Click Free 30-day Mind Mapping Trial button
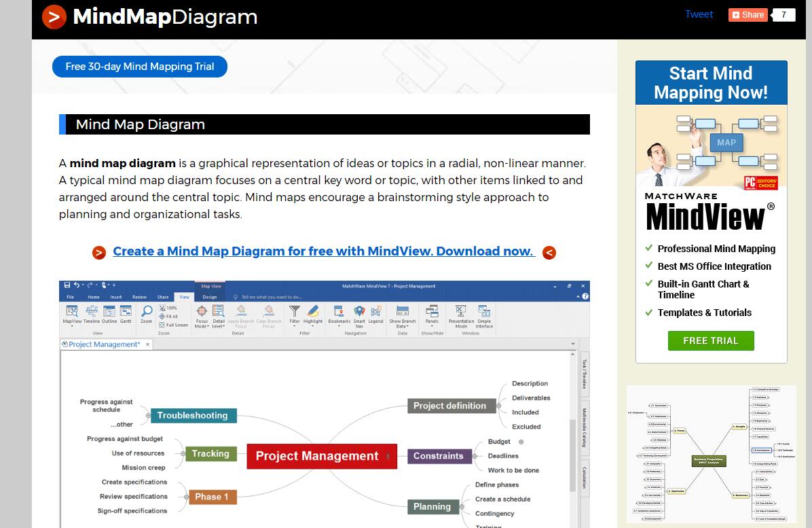 [x=140, y=67]
